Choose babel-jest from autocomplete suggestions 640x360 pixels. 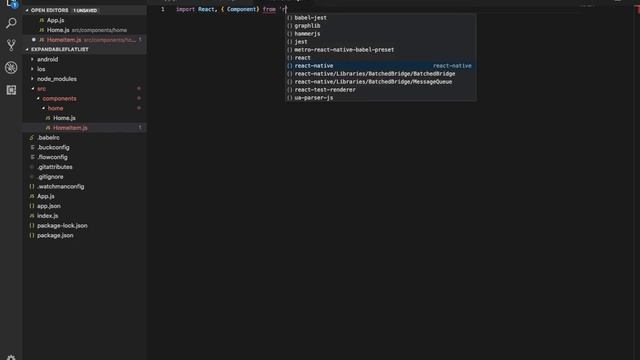(x=380, y=18)
